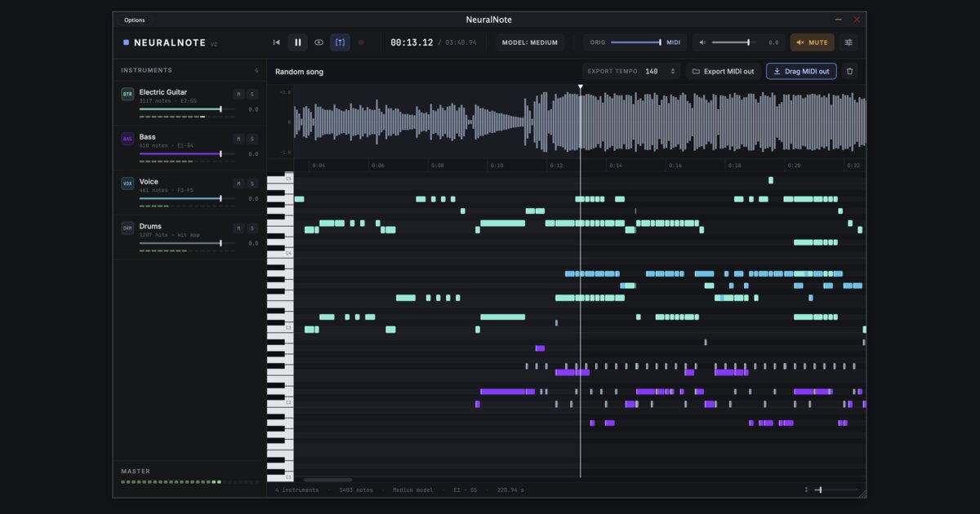Mute the Bass track
The width and height of the screenshot is (980, 514).
click(238, 139)
